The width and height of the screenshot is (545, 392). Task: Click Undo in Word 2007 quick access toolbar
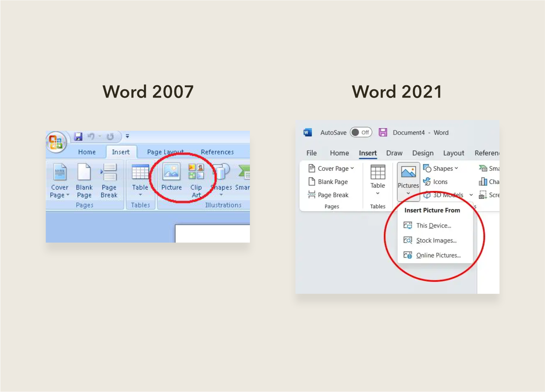[x=91, y=136]
